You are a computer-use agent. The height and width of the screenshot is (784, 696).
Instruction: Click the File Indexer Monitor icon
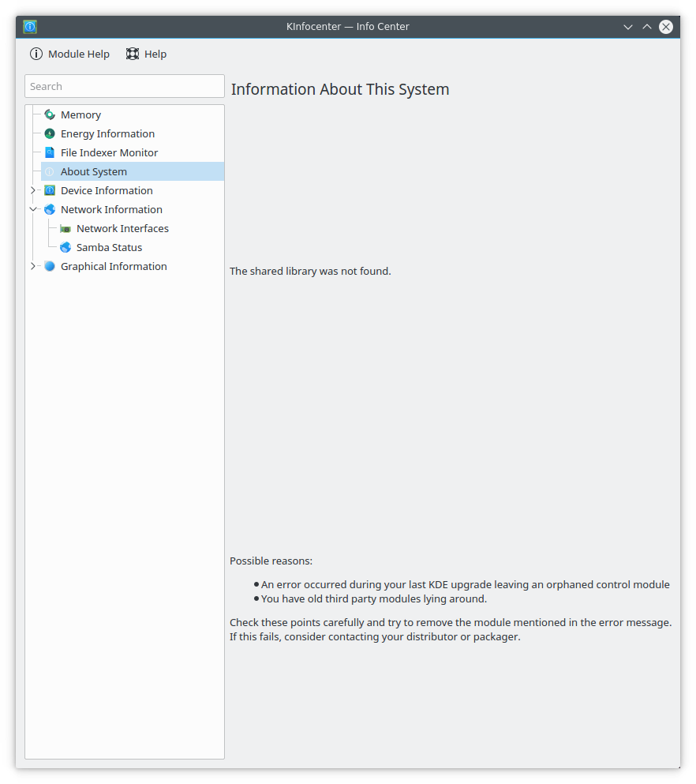point(50,152)
